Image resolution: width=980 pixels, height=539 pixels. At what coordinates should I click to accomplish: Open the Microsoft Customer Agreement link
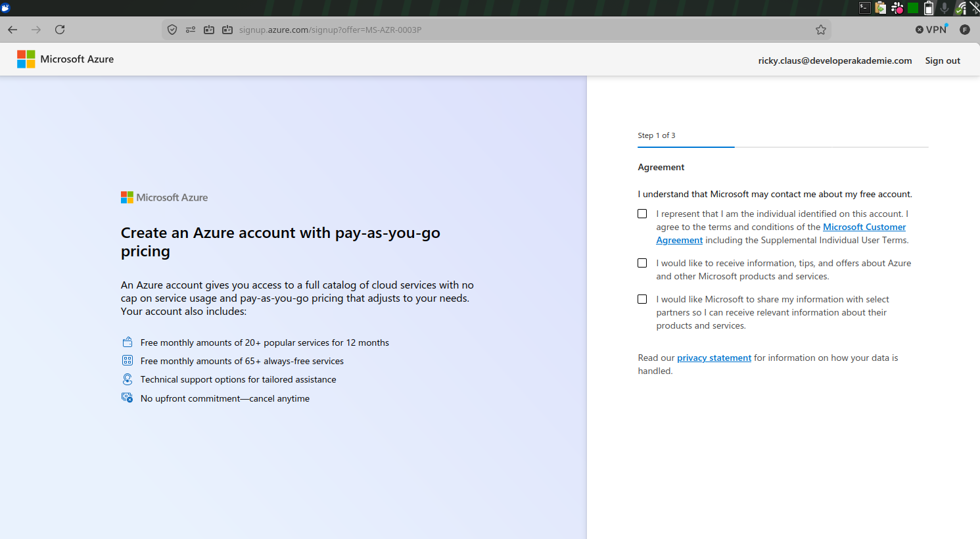click(x=864, y=227)
